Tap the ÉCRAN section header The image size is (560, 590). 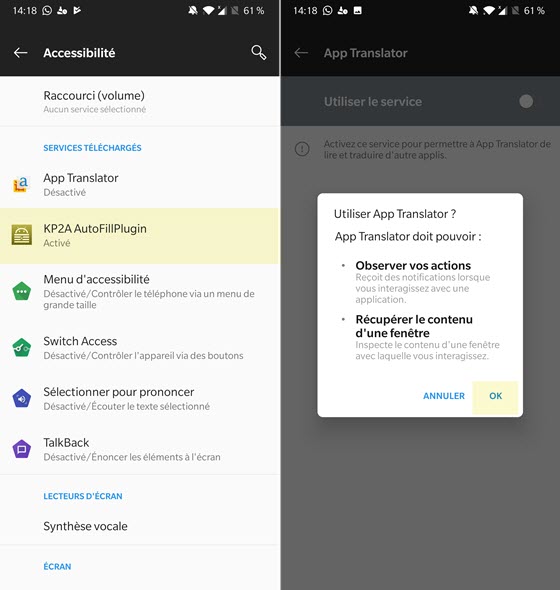pyautogui.click(x=57, y=566)
